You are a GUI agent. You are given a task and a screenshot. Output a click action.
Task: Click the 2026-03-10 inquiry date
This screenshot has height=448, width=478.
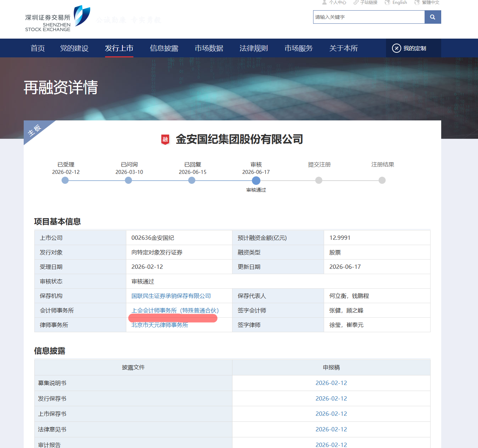129,172
